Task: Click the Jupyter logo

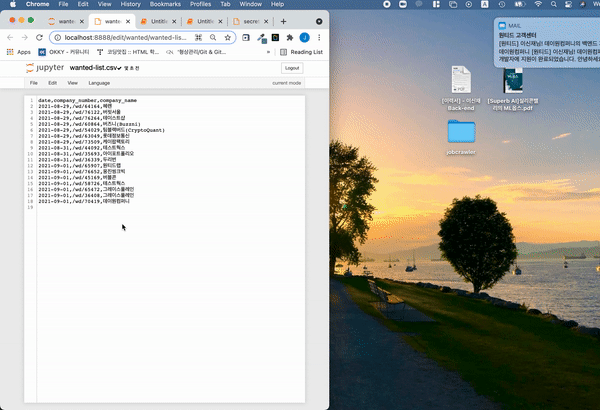Action: [45, 68]
